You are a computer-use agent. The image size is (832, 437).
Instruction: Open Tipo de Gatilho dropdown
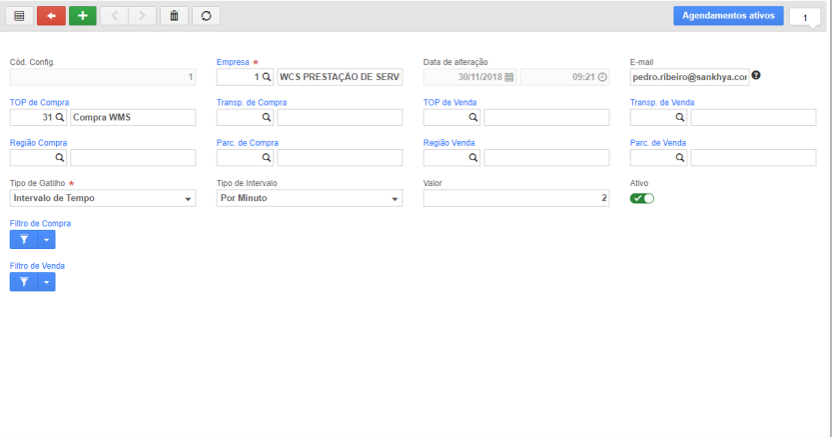click(102, 198)
